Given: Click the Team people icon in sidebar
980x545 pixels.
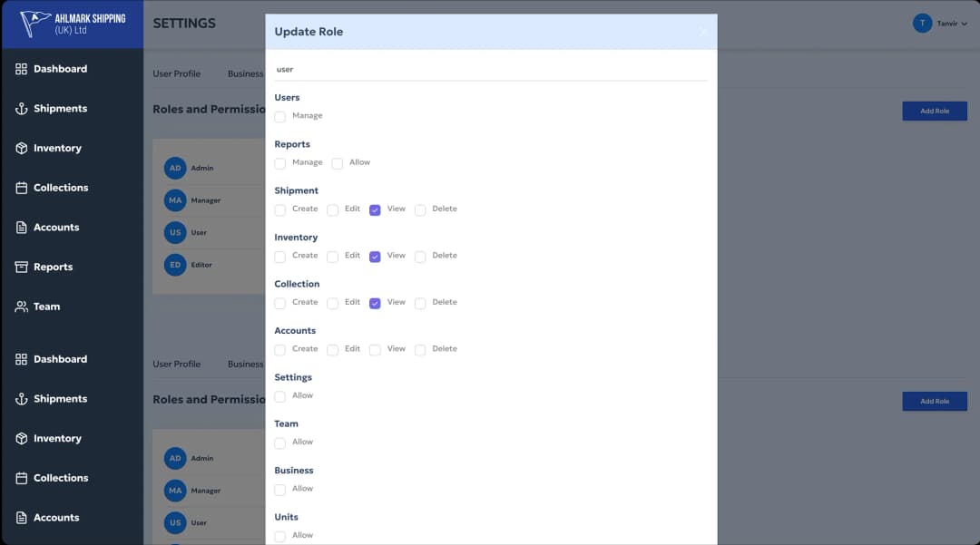Looking at the screenshot, I should tap(22, 307).
